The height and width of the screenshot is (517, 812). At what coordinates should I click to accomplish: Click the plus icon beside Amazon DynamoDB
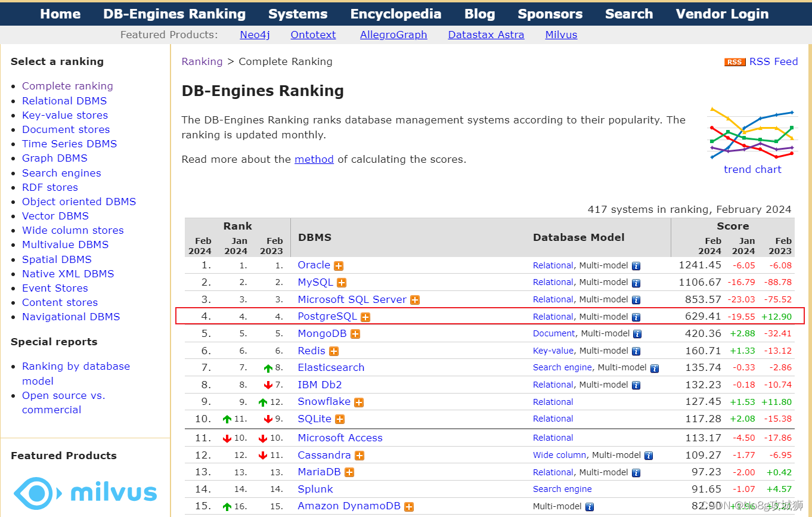(409, 507)
